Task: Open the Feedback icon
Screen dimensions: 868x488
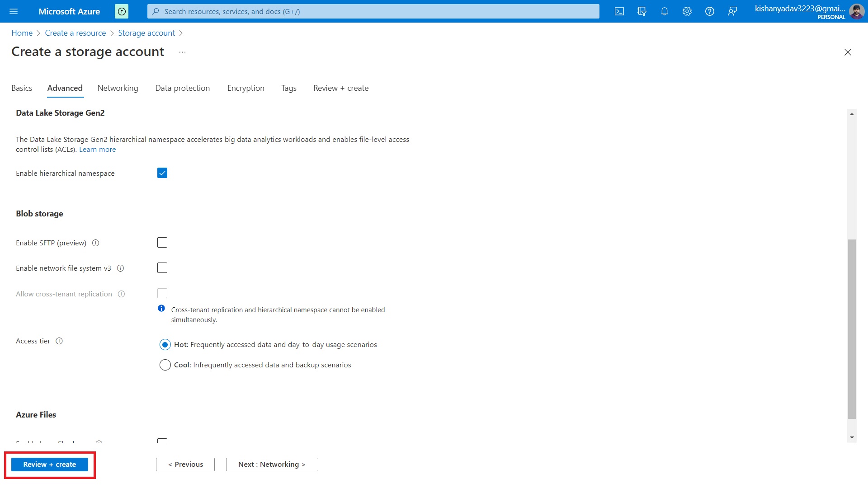Action: pos(732,11)
